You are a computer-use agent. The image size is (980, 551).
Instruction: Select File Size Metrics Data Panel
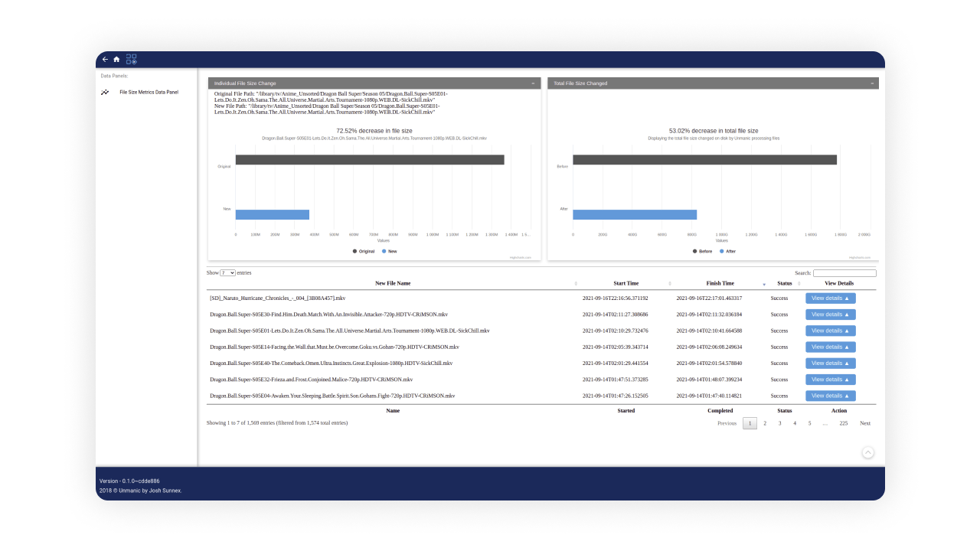coord(149,93)
